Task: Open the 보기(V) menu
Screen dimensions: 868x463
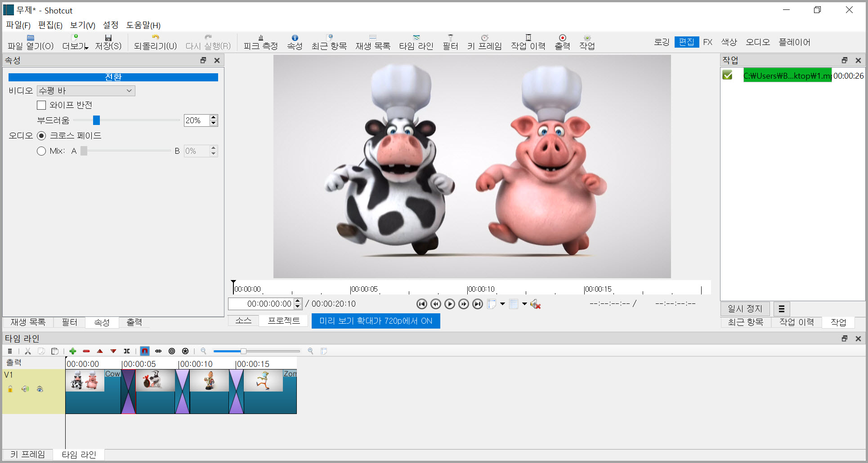Action: 83,25
